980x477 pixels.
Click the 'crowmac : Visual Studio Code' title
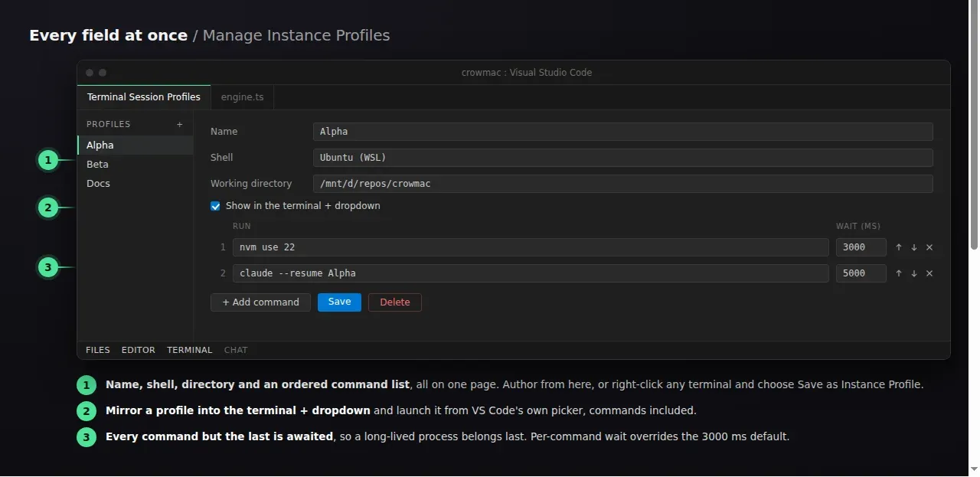coord(527,73)
